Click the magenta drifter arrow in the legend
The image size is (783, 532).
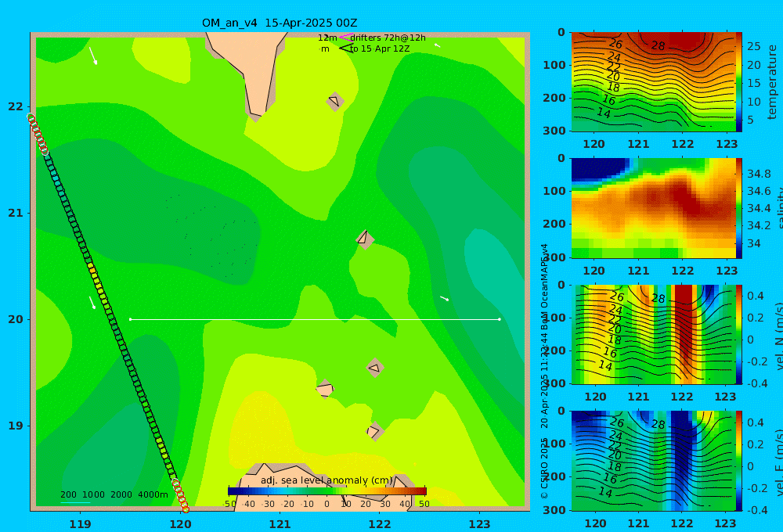tap(346, 38)
